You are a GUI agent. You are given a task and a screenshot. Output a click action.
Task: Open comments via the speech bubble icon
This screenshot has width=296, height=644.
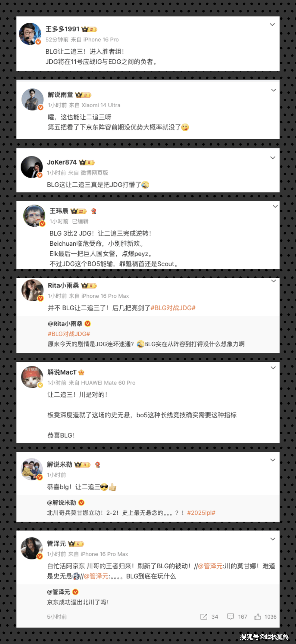pyautogui.click(x=231, y=617)
